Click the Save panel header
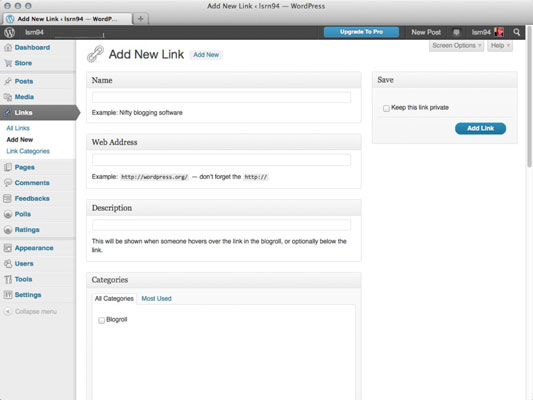 coord(445,80)
